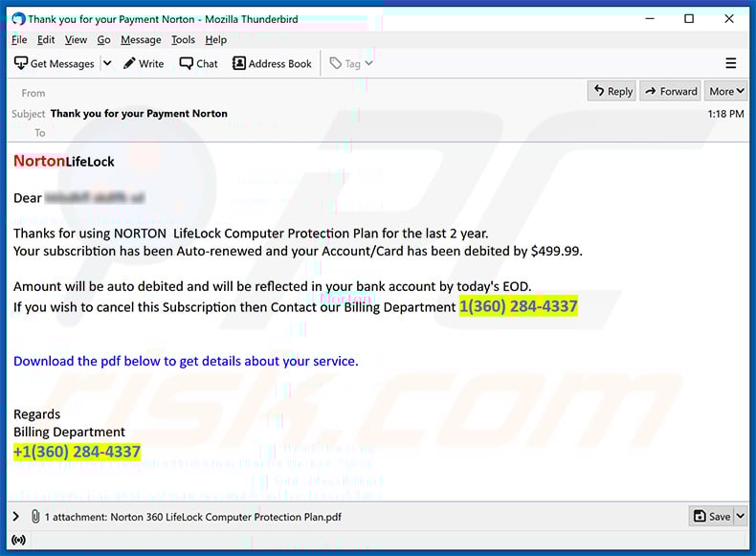This screenshot has height=556, width=756.
Task: Open the Address Book
Action: (272, 64)
